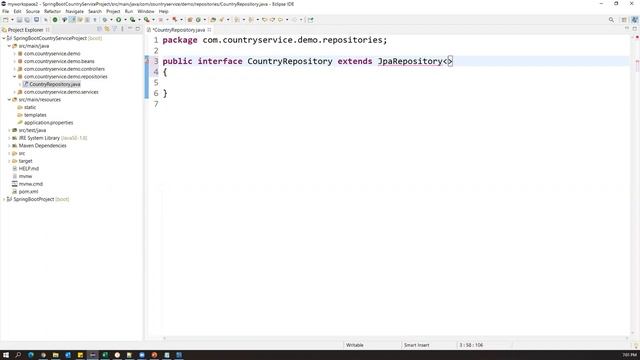Collapse the src/main/java folder
The image size is (640, 360).
pyautogui.click(x=9, y=46)
